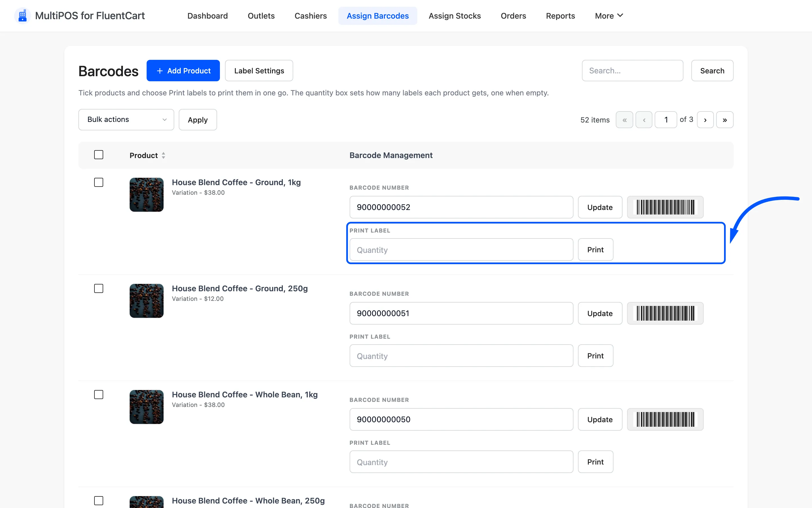Screen dimensions: 812x508
Task: Open House Blend Whole Bean 1kg thumbnail
Action: click(147, 407)
